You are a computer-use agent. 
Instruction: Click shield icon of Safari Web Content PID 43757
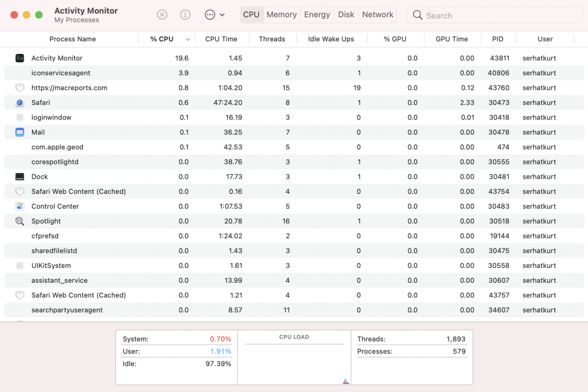[x=20, y=295]
